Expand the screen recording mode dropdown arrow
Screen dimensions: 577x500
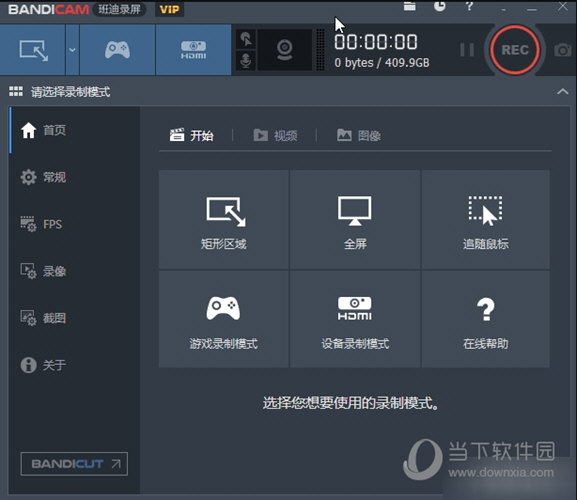click(x=72, y=50)
